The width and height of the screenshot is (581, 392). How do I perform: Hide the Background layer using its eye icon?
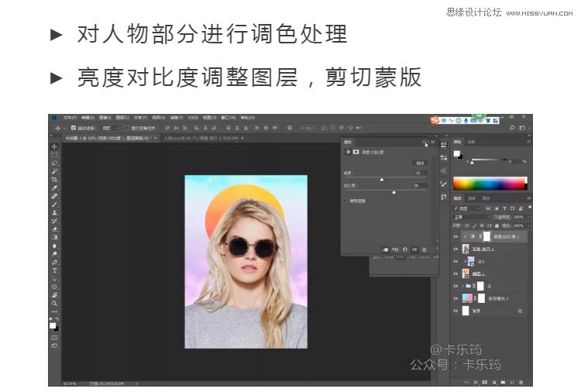[x=456, y=311]
